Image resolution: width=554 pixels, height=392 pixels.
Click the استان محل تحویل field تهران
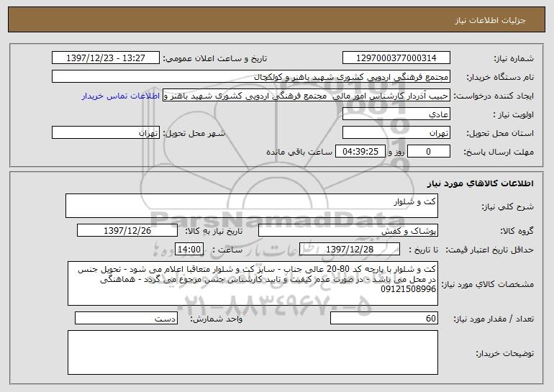[x=396, y=133]
